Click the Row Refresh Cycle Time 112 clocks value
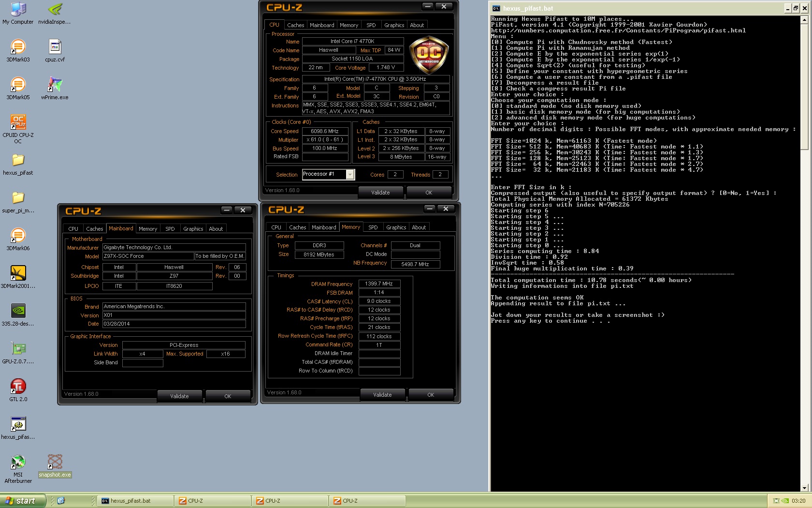This screenshot has height=508, width=812. [x=379, y=336]
